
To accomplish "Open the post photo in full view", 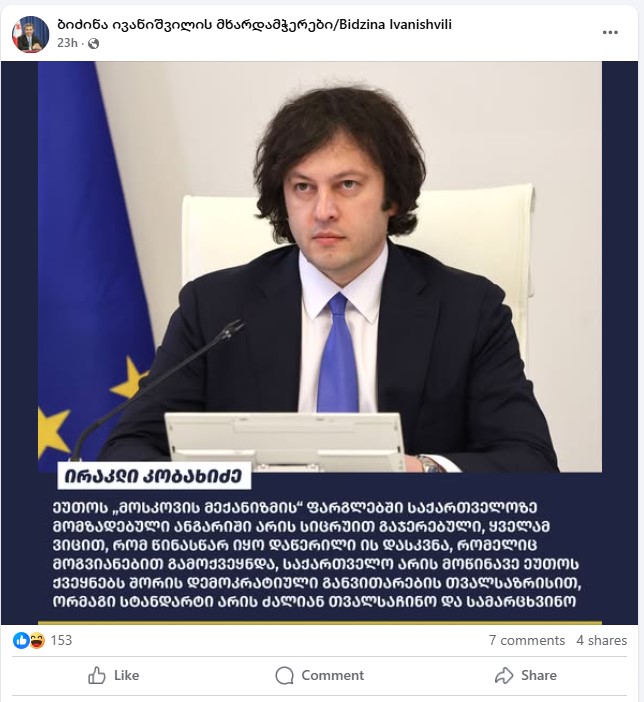I will coord(319,343).
